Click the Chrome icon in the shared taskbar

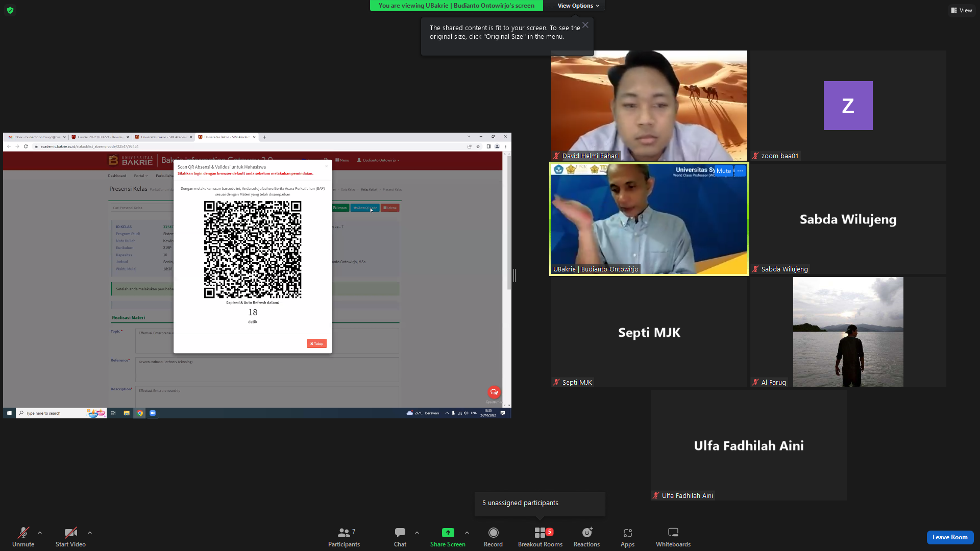pos(140,413)
